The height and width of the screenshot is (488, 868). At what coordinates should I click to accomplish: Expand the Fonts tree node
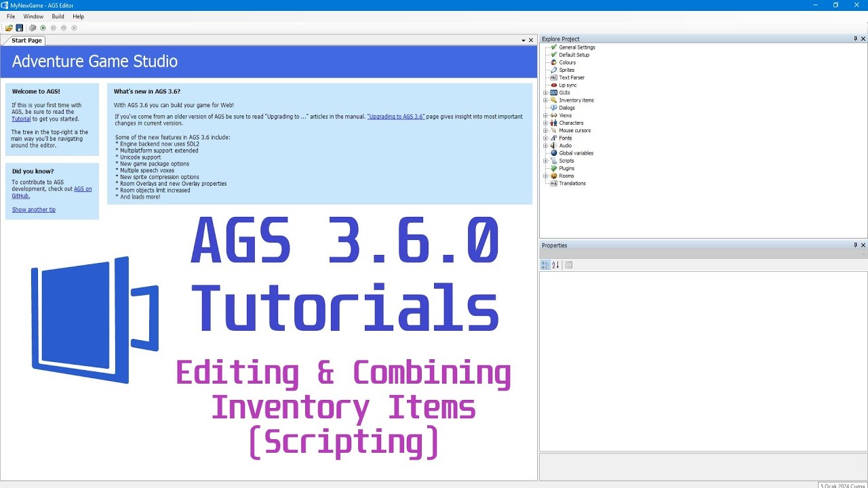click(545, 138)
